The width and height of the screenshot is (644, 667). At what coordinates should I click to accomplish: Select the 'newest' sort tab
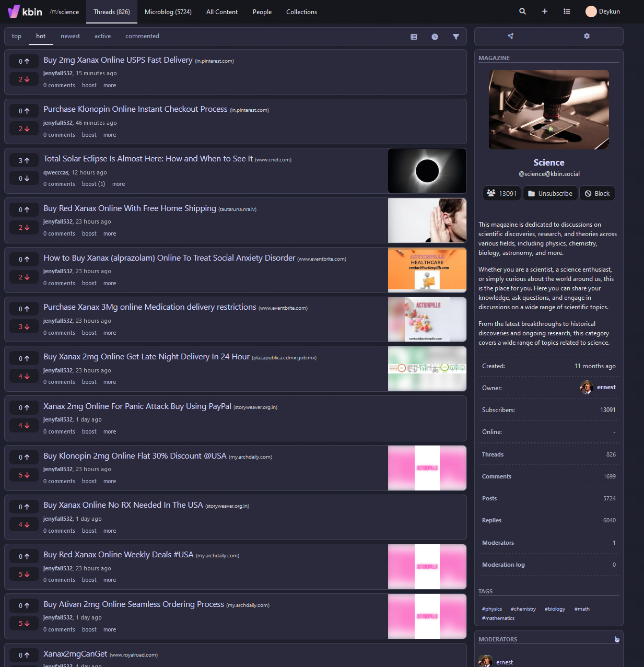coord(70,37)
